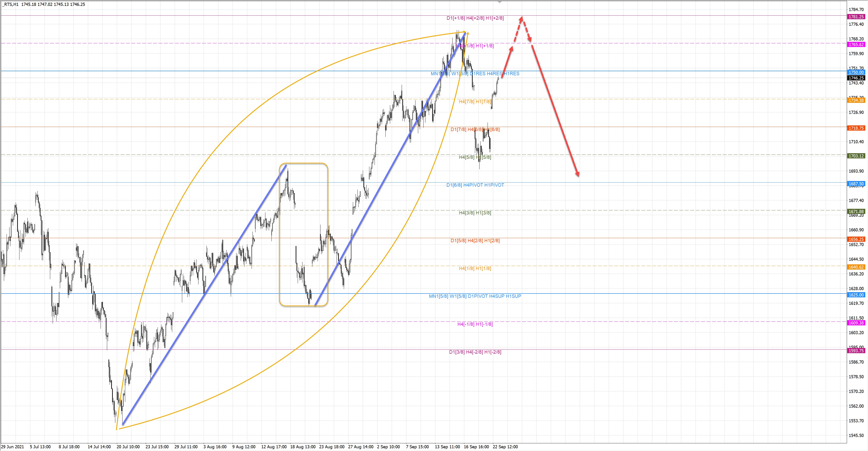
Task: Click the 'D1[+1/8] H4[+2/8] H1[+2/8]' level label
Action: pyautogui.click(x=475, y=18)
